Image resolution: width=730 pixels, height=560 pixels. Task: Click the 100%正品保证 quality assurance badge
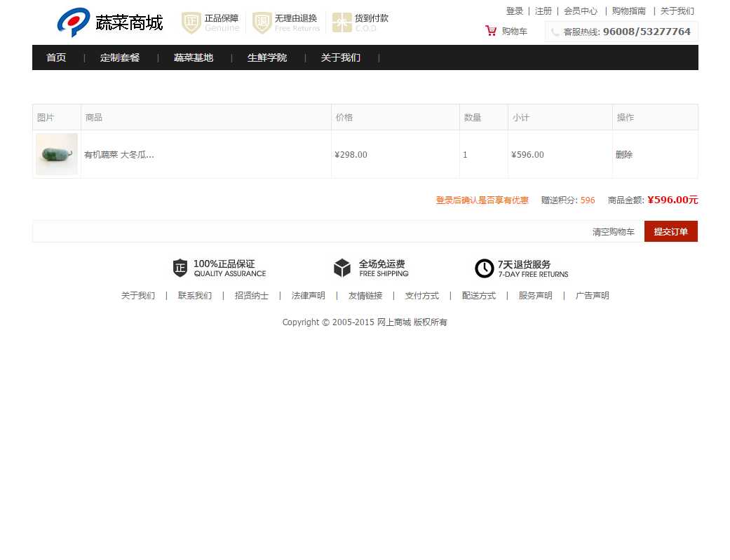180,268
